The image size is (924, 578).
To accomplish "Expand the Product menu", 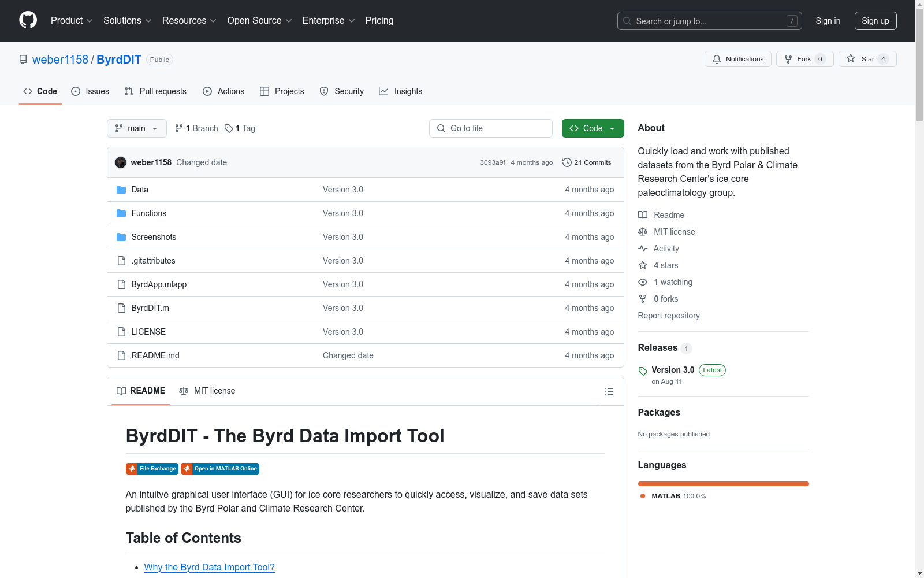I will [x=72, y=20].
